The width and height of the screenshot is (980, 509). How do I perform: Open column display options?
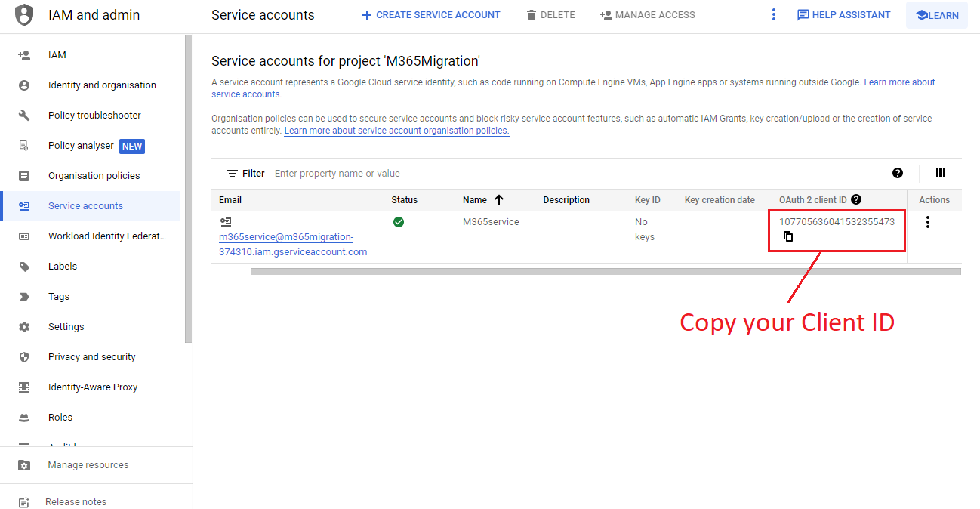tap(941, 173)
